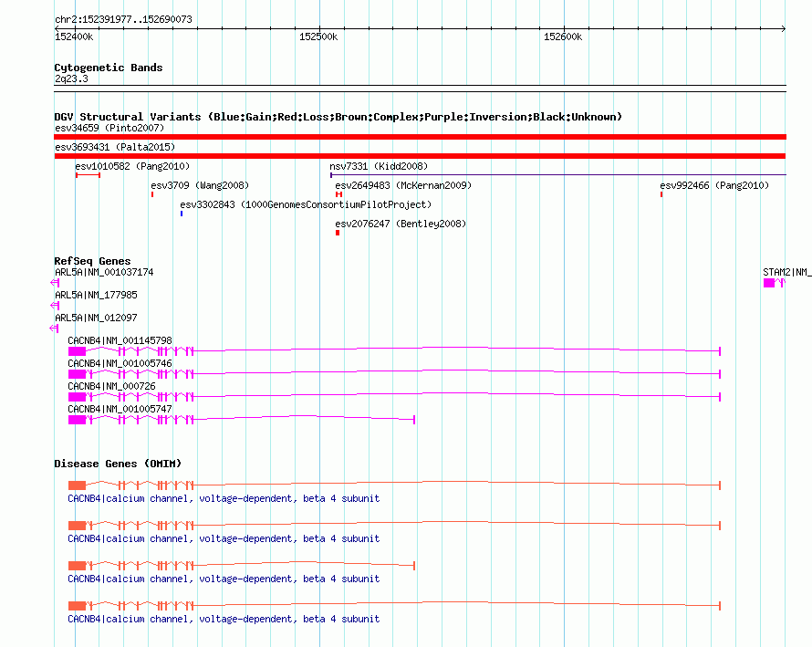This screenshot has width=812, height=647.
Task: Open the esv34659 (Pinto2007) label
Action: 109,128
